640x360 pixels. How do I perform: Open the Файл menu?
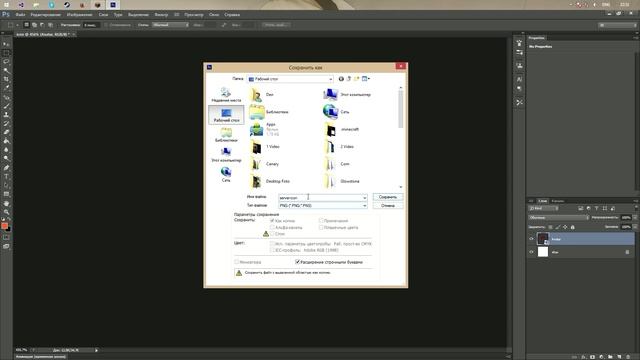20,15
